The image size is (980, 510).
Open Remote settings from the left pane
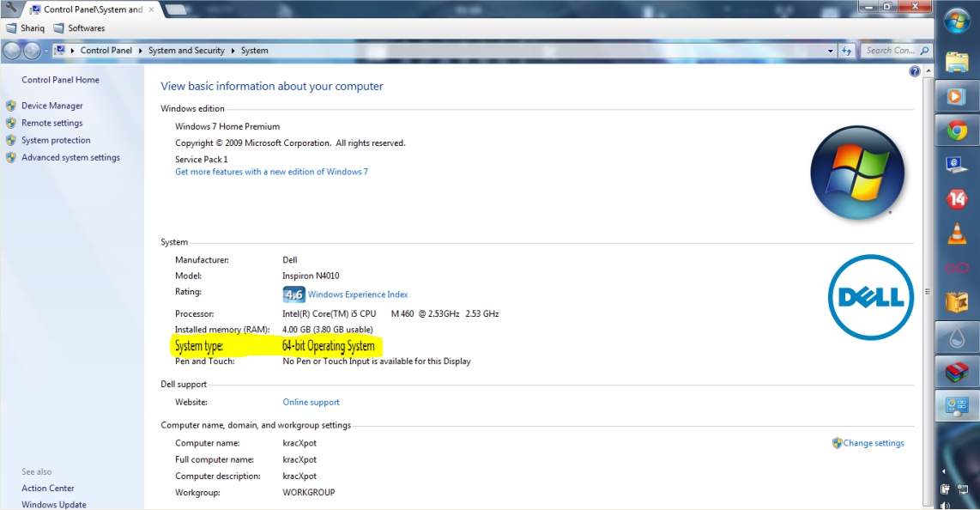(x=51, y=123)
